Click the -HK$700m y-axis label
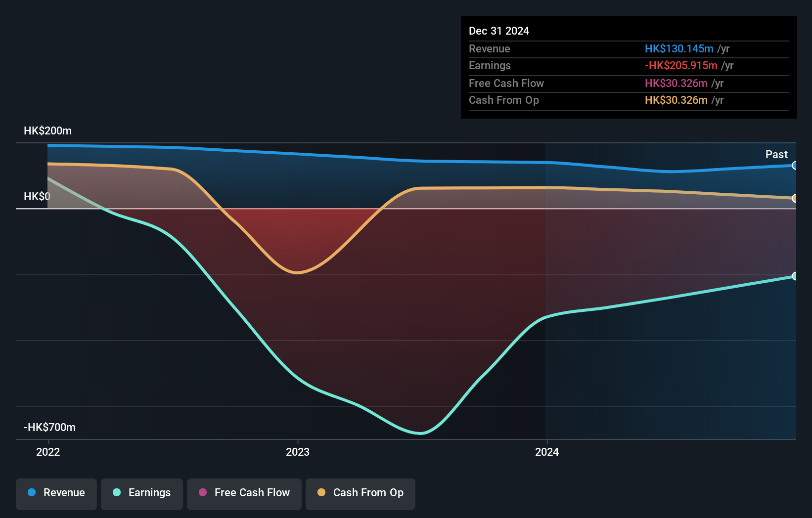Viewport: 812px width, 518px height. point(49,428)
